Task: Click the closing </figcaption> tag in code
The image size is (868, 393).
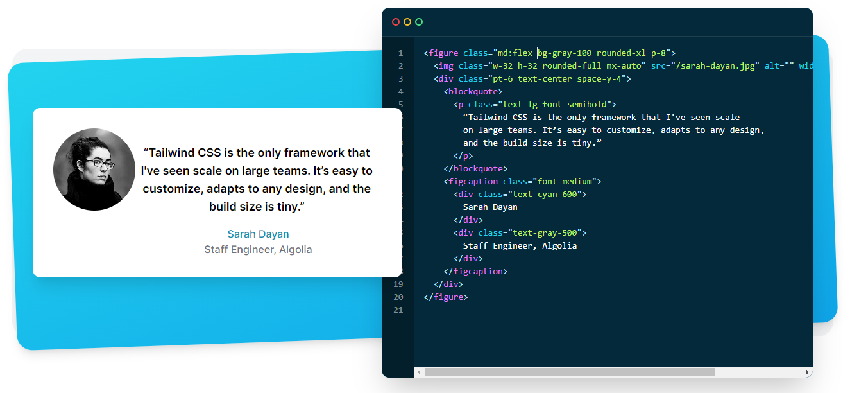Action: pyautogui.click(x=475, y=272)
